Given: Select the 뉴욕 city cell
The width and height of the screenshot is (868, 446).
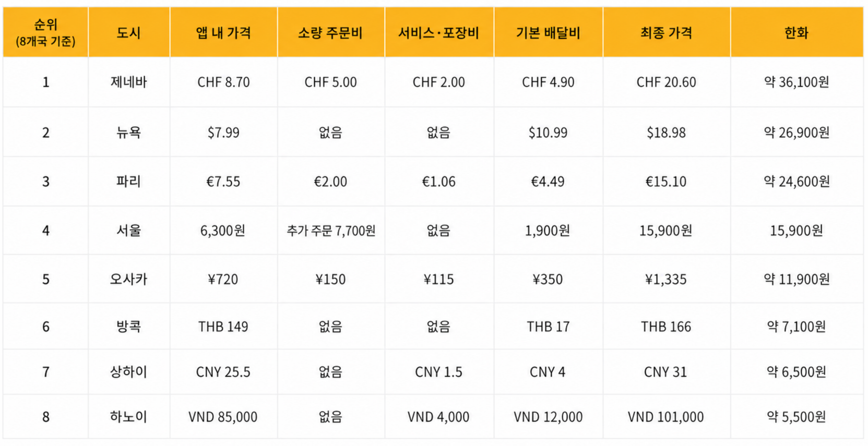Looking at the screenshot, I should click(129, 132).
